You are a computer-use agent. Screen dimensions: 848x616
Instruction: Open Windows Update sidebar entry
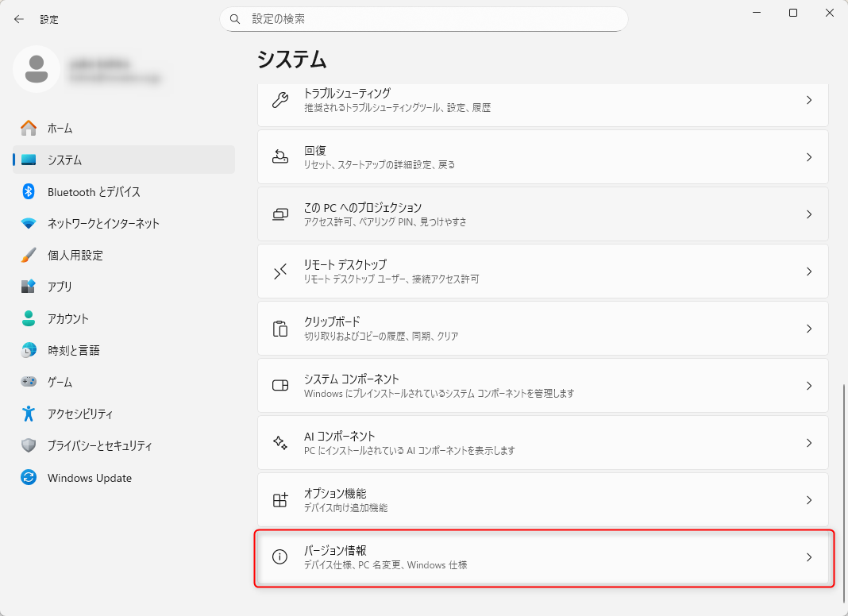[x=124, y=478]
